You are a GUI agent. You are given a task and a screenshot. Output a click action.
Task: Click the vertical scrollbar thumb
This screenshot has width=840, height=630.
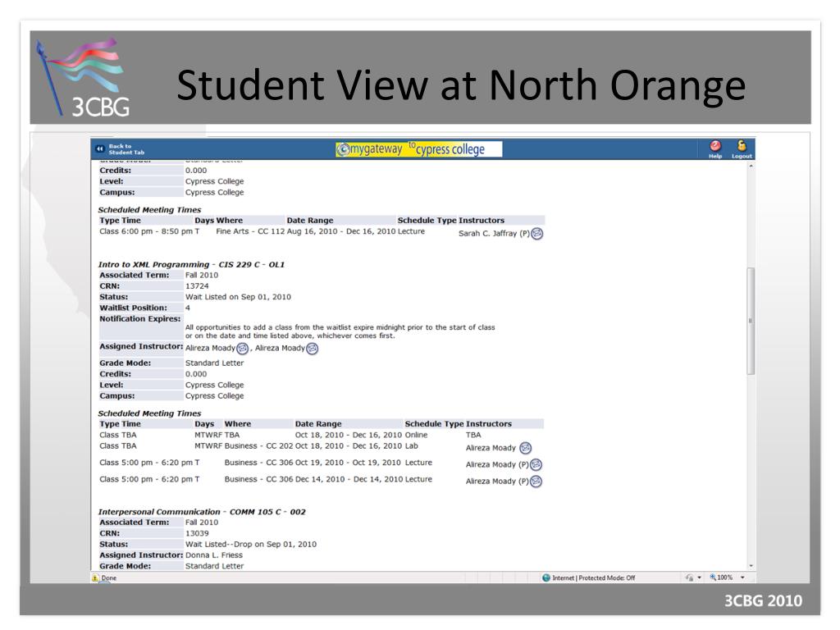(751, 321)
